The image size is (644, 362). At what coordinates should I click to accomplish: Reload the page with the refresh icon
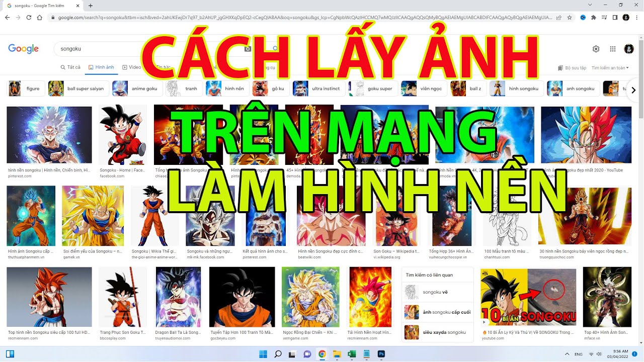(29, 17)
